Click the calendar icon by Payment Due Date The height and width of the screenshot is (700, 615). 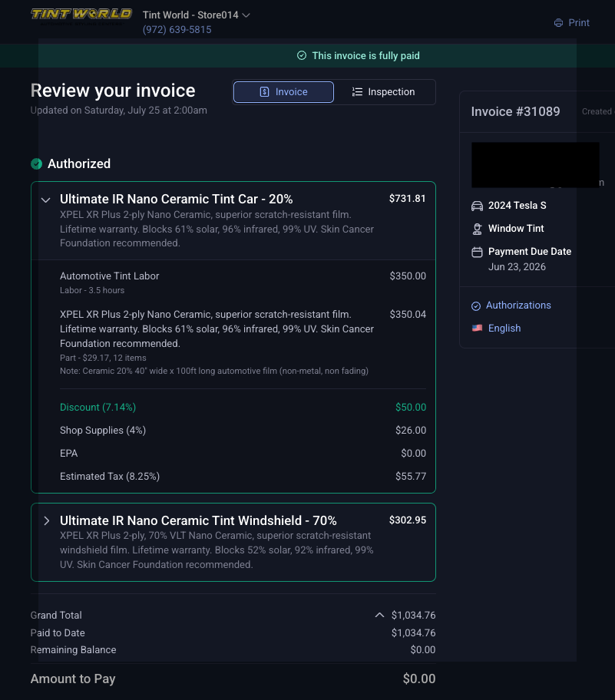click(477, 253)
